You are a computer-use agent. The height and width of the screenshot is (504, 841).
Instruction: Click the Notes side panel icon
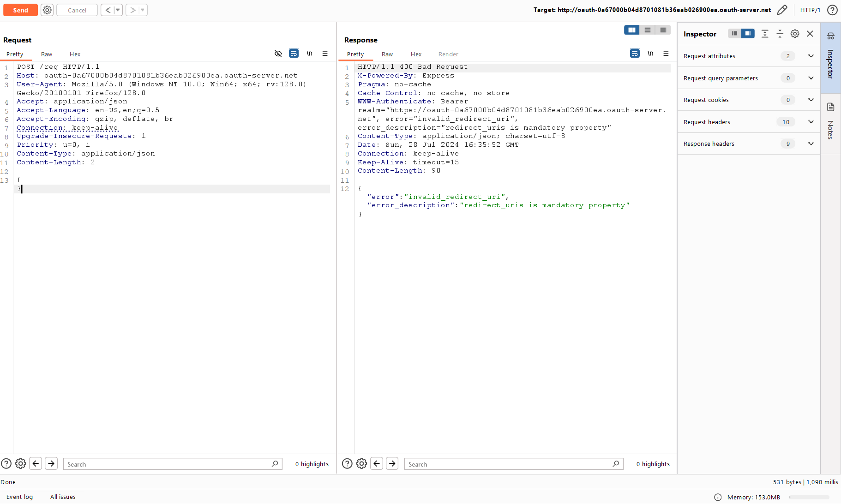[831, 108]
